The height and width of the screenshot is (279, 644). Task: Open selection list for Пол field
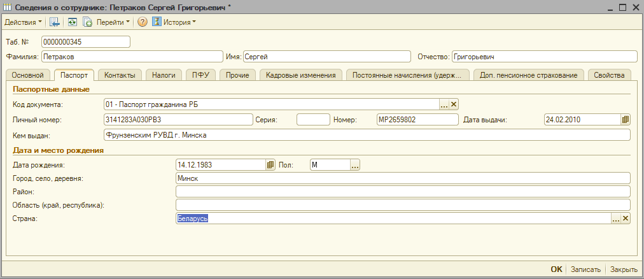pos(355,164)
